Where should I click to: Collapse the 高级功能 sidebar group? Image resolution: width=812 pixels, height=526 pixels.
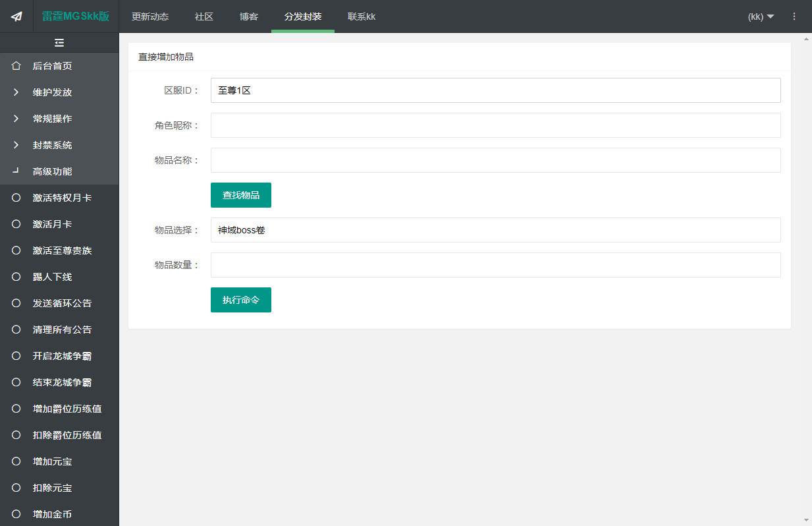click(x=53, y=171)
